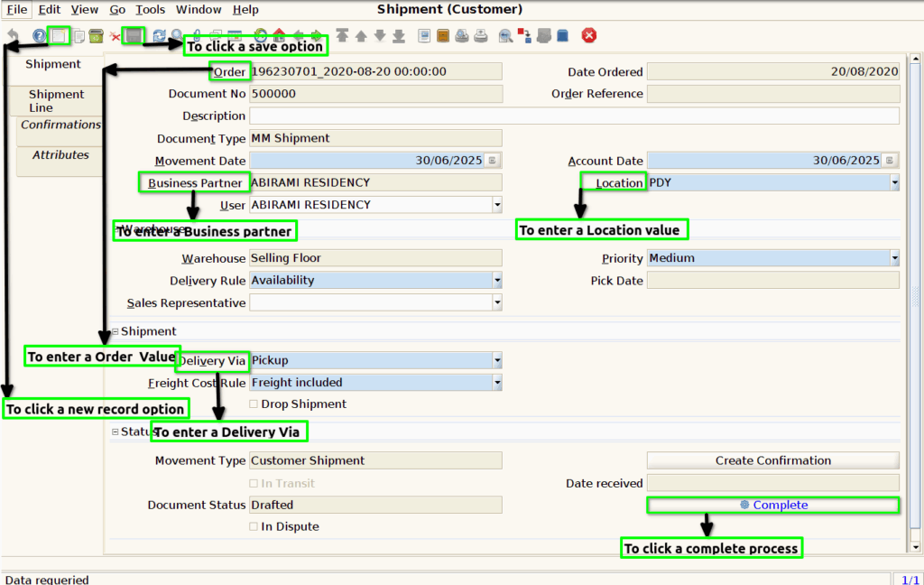Open the Priority dropdown showing Medium
Image resolution: width=924 pixels, height=585 pixels.
point(894,257)
